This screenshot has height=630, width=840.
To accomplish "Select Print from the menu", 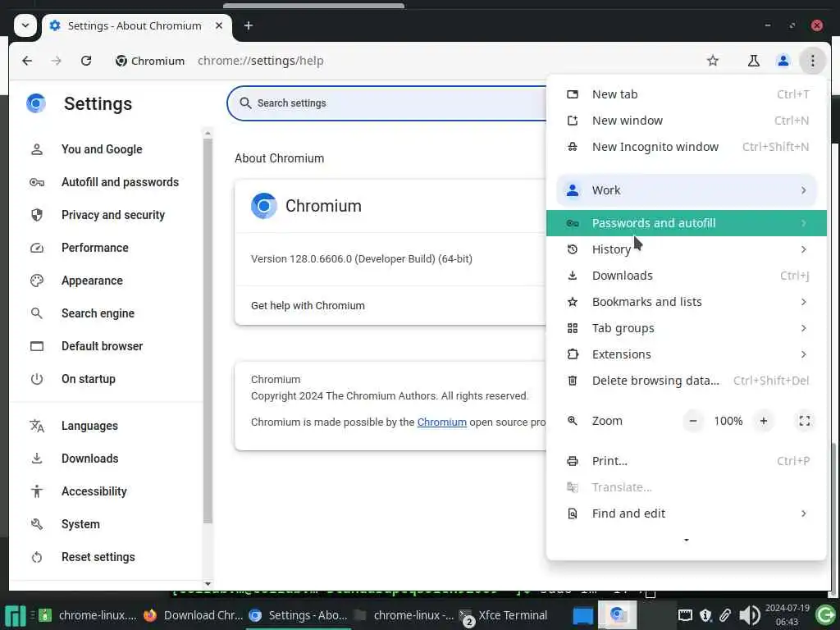I will point(687,461).
